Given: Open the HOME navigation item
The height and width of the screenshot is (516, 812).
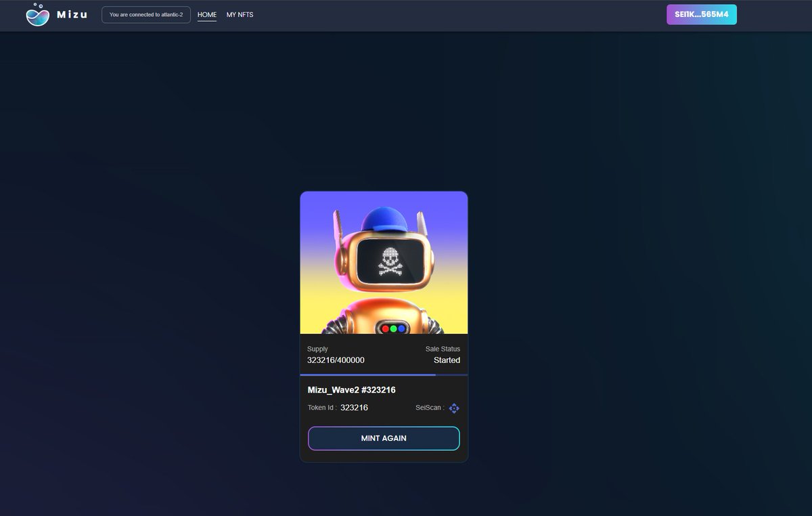Looking at the screenshot, I should (206, 14).
